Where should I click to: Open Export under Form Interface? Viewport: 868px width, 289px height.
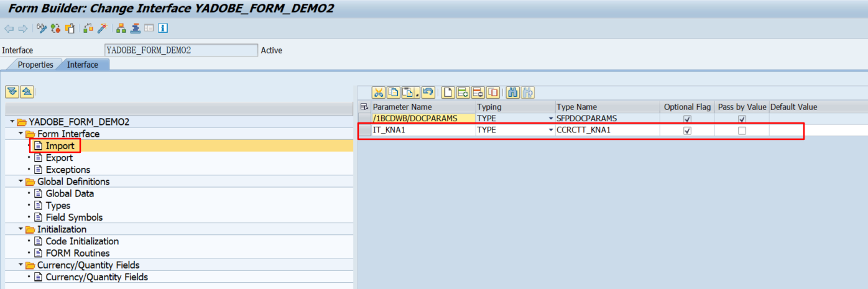tap(59, 158)
